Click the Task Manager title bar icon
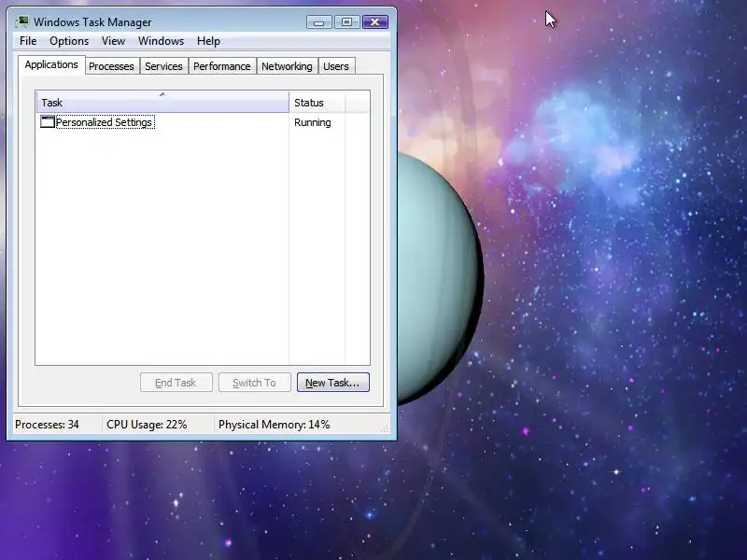 tap(21, 21)
